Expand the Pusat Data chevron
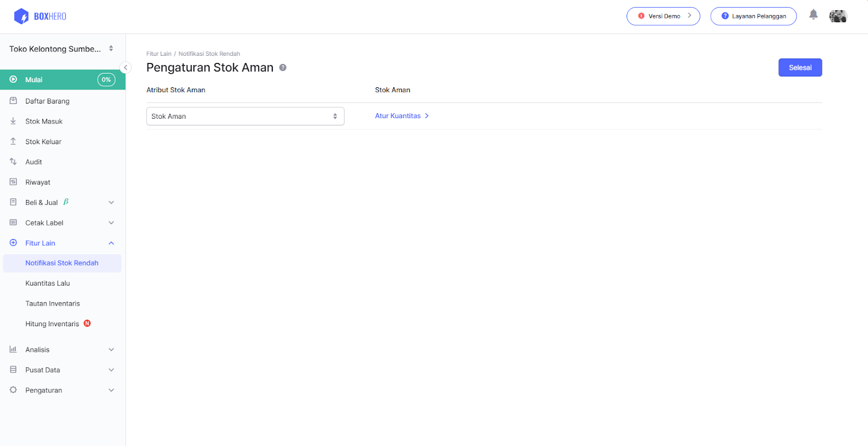Viewport: 868px width, 446px height. 111,370
